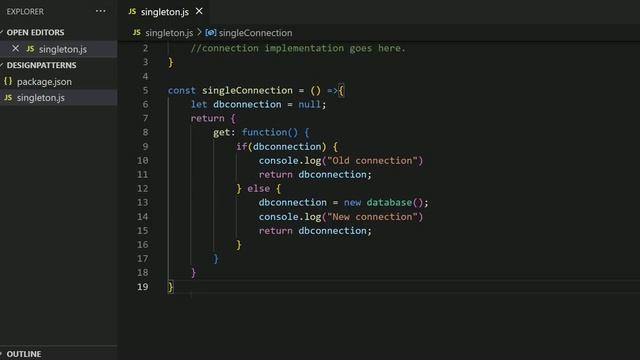
Task: Click singleton.js in the breadcrumb
Action: [x=169, y=33]
